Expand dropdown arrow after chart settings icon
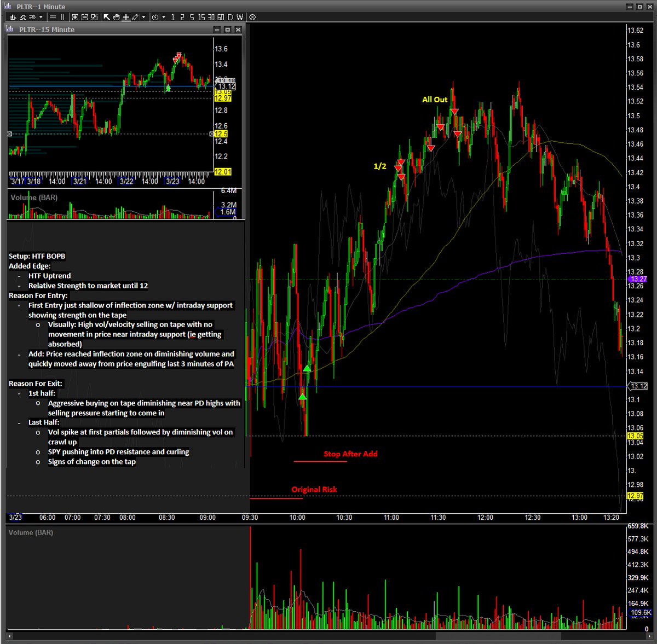Image resolution: width=657 pixels, height=644 pixels. (41, 17)
